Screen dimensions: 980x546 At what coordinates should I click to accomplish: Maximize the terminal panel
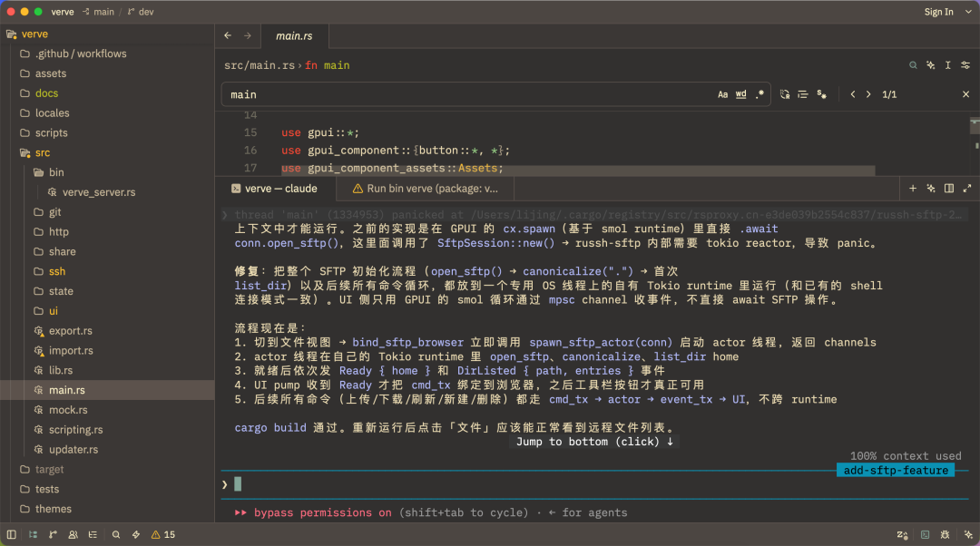(967, 188)
